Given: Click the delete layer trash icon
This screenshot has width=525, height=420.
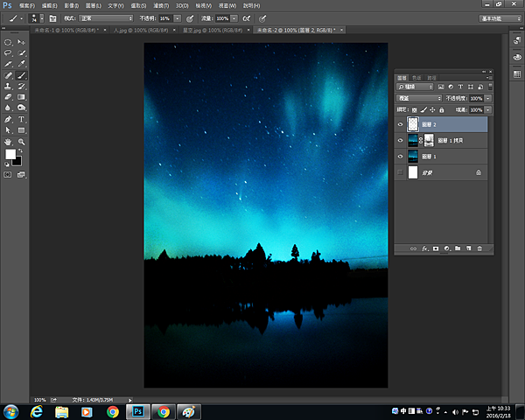Looking at the screenshot, I should [x=479, y=249].
